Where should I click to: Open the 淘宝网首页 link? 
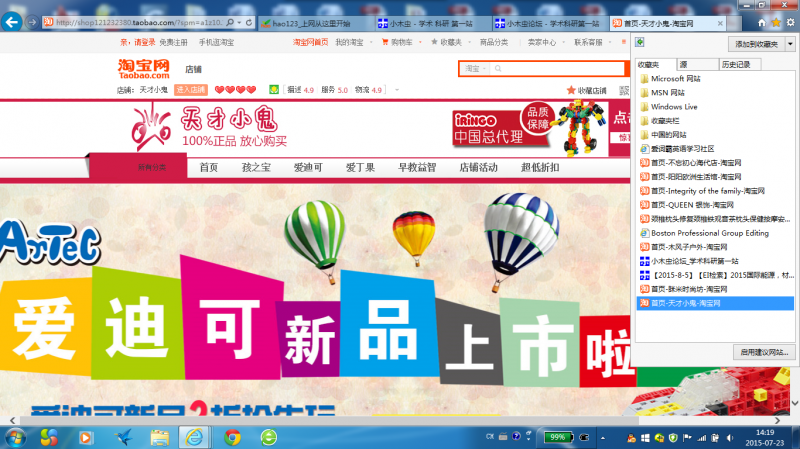pos(310,42)
